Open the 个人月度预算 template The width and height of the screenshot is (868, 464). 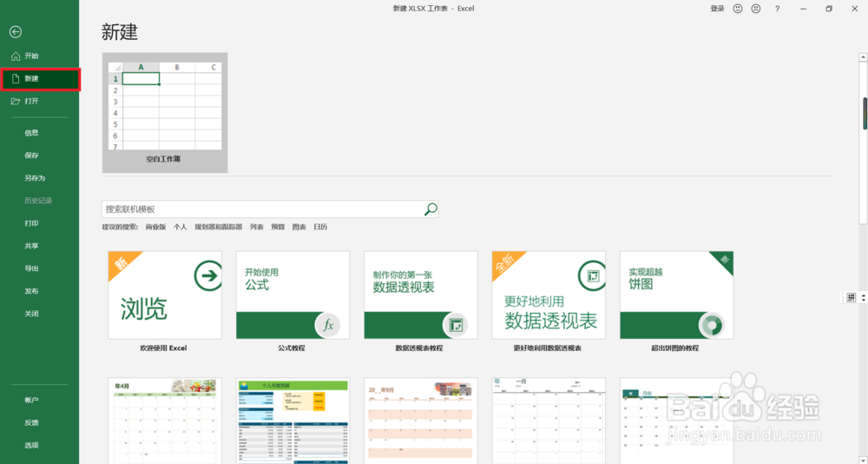click(x=293, y=421)
